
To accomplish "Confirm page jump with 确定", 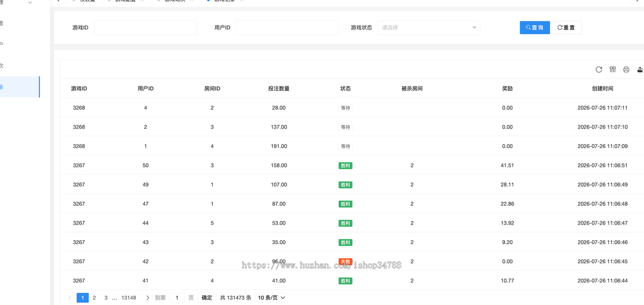I will (x=207, y=297).
